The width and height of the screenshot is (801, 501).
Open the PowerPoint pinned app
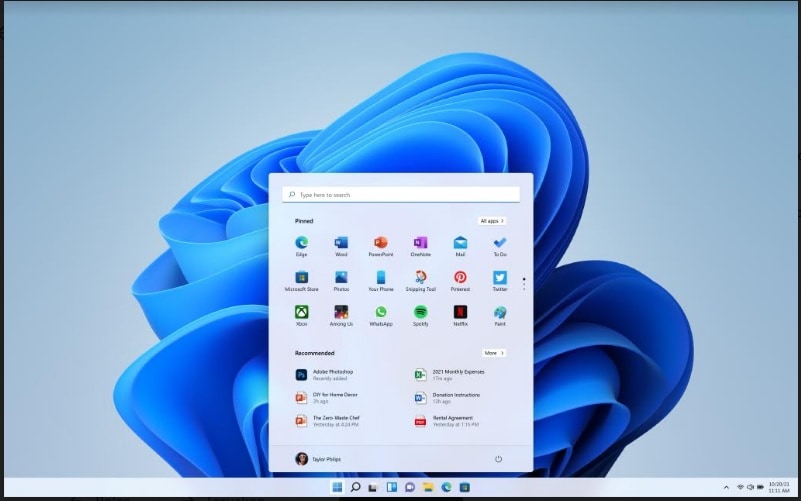[380, 243]
